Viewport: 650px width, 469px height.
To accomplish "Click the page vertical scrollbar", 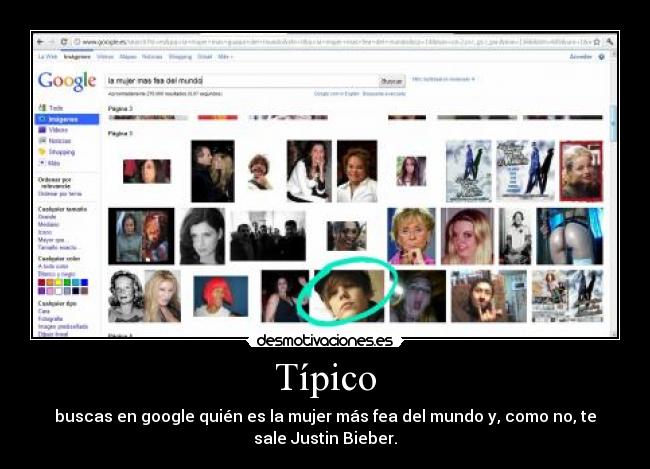I will tap(614, 193).
